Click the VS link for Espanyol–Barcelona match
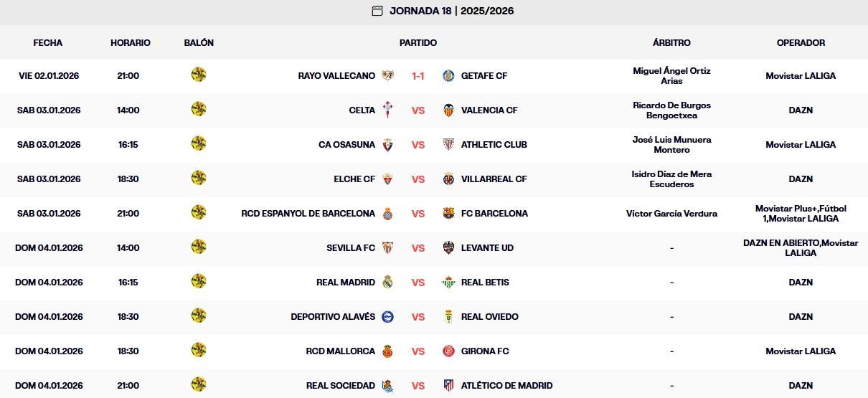 (418, 213)
